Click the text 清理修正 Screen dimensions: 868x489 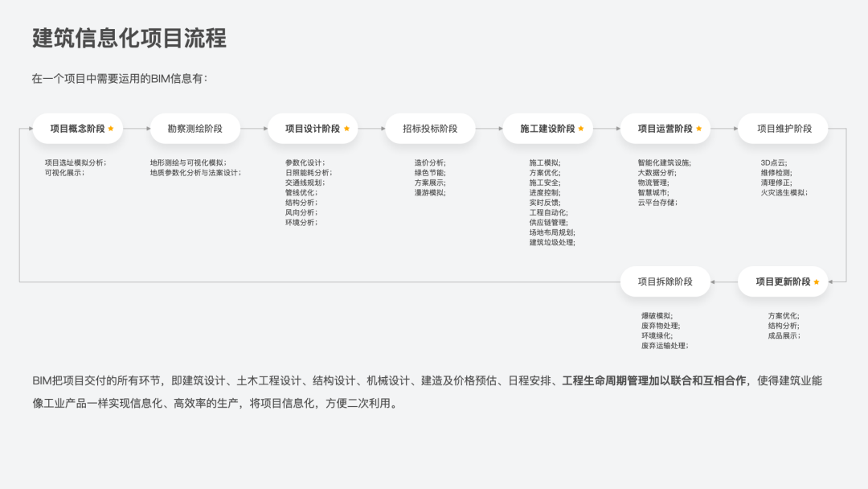[x=775, y=183]
